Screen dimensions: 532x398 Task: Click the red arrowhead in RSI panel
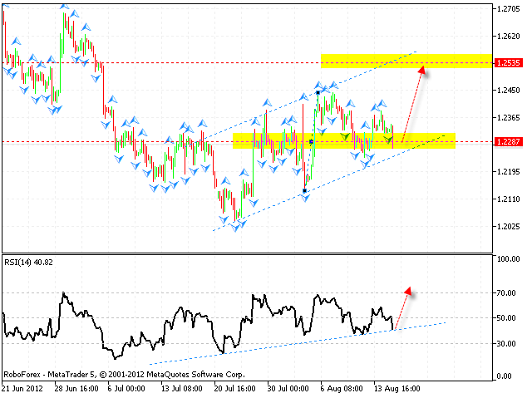(408, 291)
